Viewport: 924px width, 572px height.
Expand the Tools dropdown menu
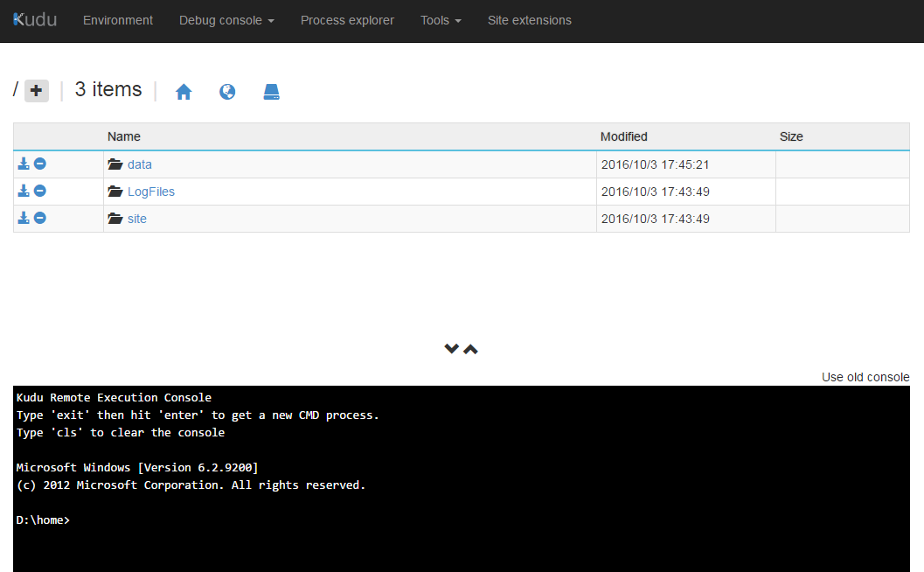(x=441, y=20)
